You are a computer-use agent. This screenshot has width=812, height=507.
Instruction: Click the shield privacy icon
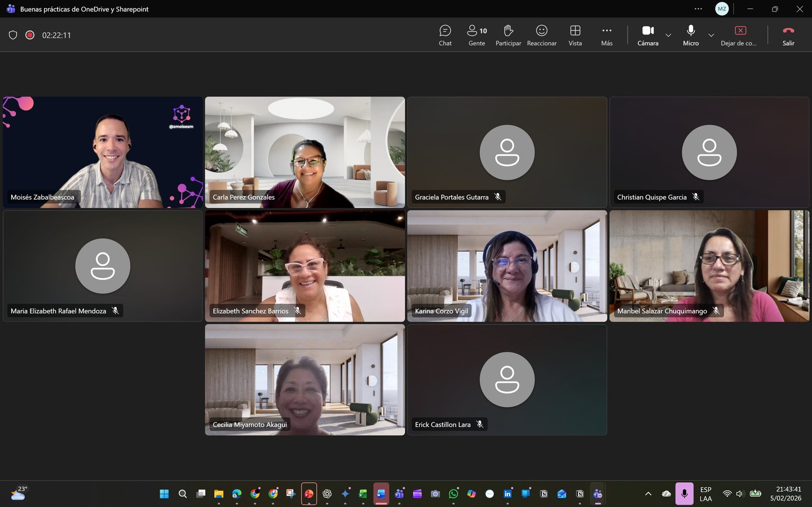pos(13,35)
